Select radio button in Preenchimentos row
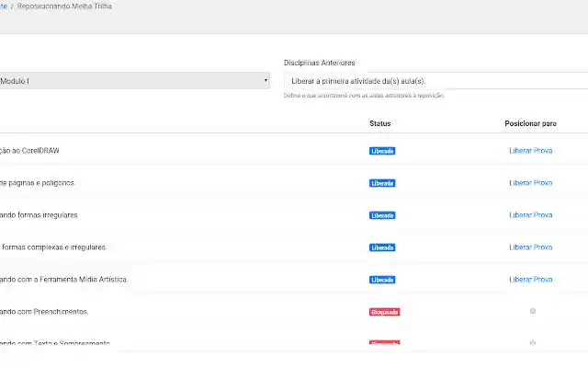 pyautogui.click(x=533, y=311)
